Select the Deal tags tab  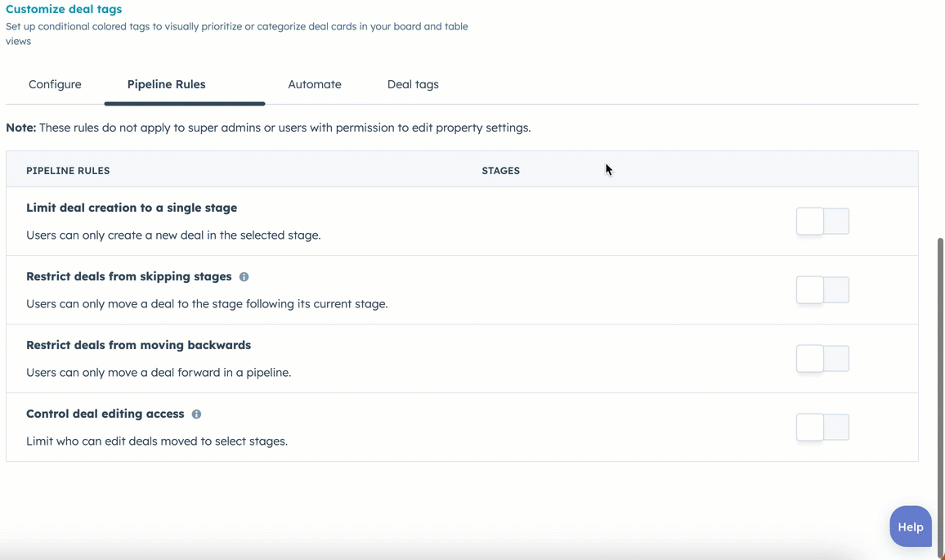pyautogui.click(x=413, y=84)
